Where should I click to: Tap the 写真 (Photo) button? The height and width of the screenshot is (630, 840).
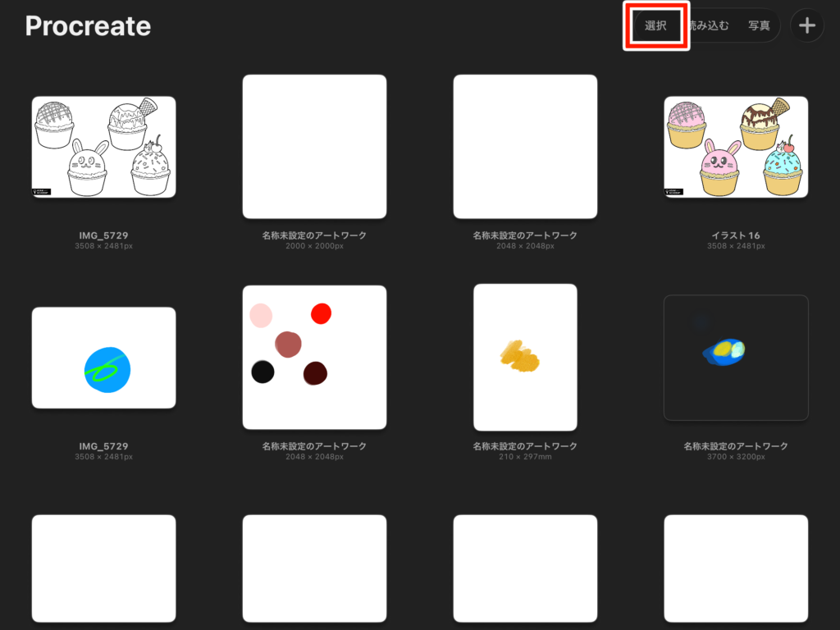click(759, 25)
